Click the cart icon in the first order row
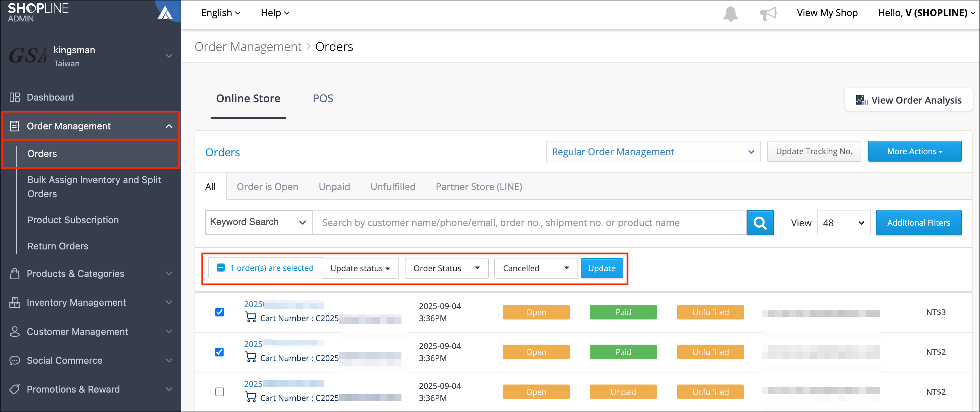The width and height of the screenshot is (980, 412). point(251,317)
